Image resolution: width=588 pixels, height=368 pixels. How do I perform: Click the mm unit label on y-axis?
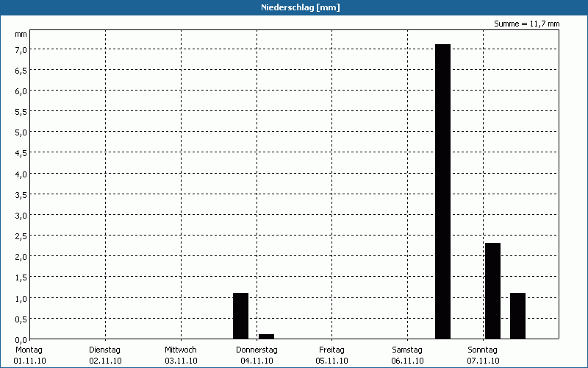tap(21, 35)
